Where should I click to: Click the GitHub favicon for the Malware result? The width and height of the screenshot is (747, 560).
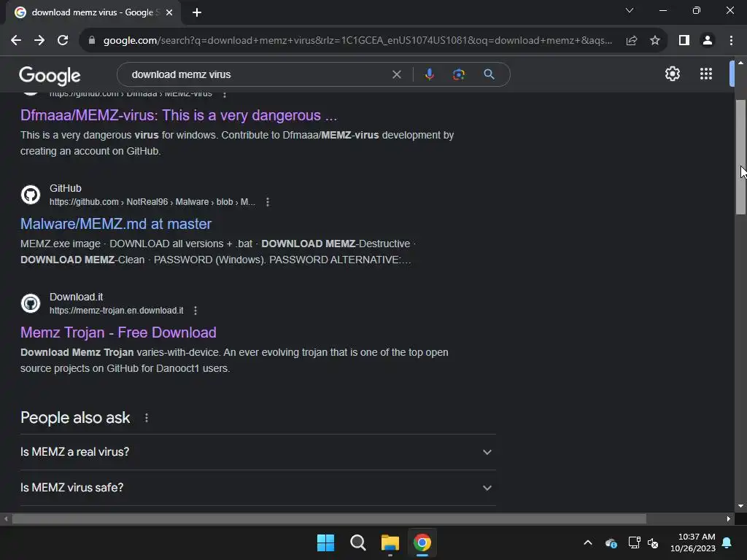[x=31, y=195]
